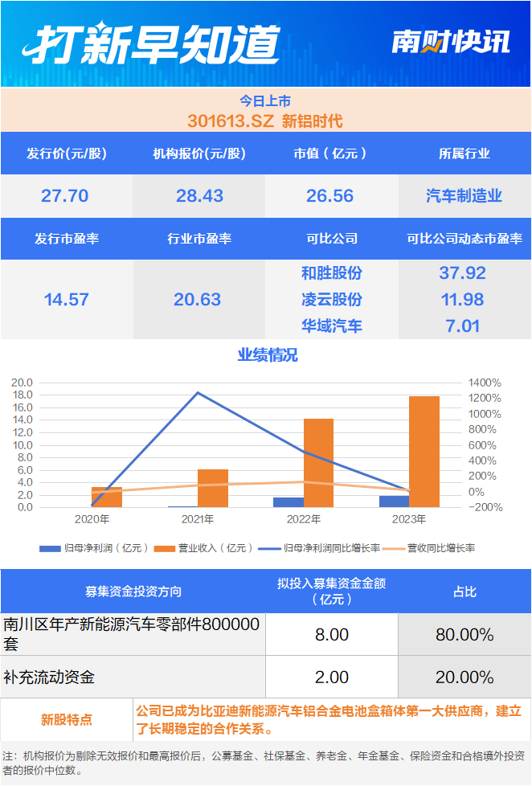Click the blue 归母净利润（亿元） legend swatch
The width and height of the screenshot is (532, 786).
coord(50,548)
